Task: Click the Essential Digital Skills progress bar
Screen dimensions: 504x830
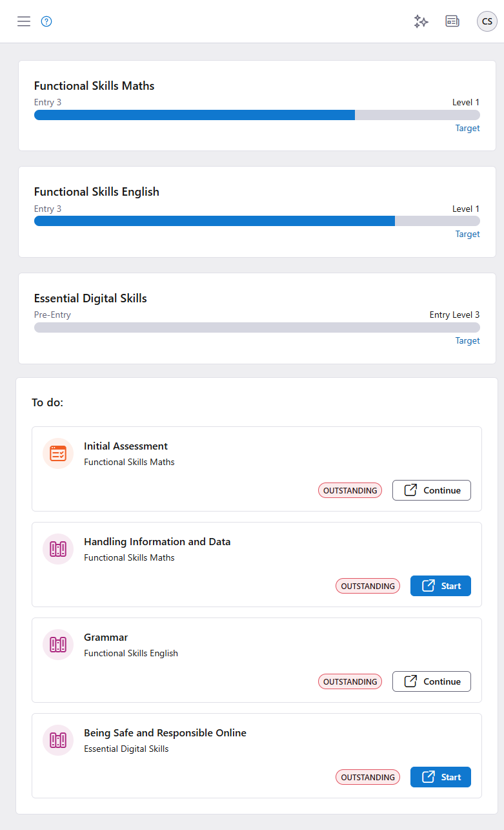Action: tap(257, 327)
